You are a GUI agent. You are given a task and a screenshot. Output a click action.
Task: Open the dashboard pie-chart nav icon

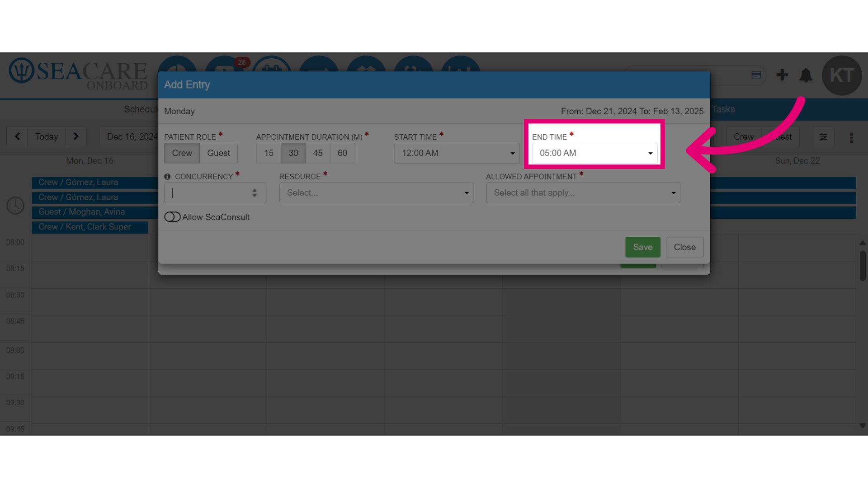click(x=177, y=64)
